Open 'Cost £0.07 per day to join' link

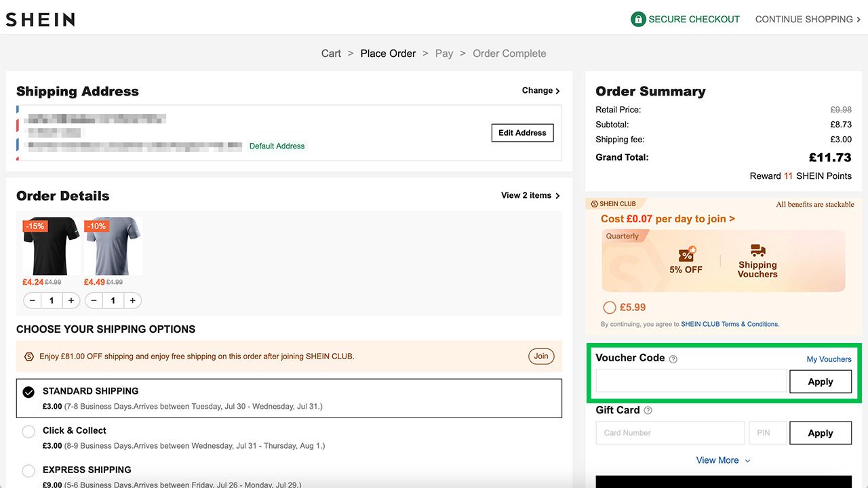click(668, 219)
